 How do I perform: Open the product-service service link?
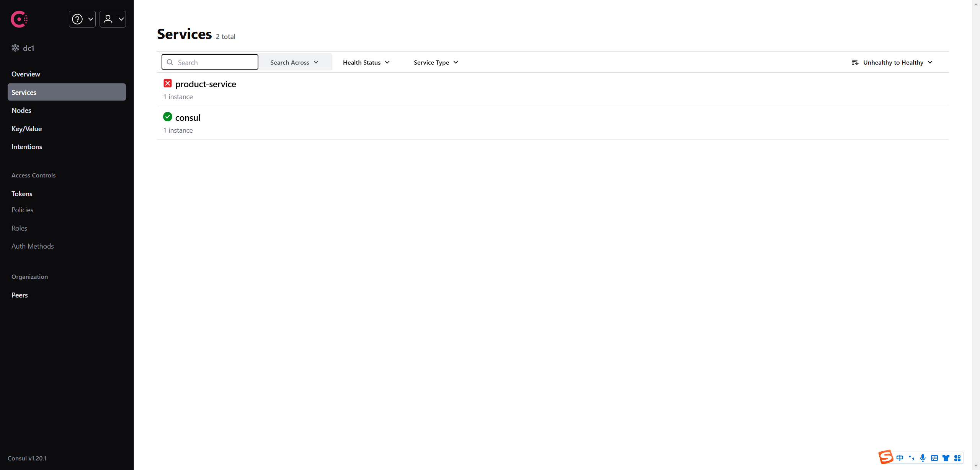[x=206, y=84]
